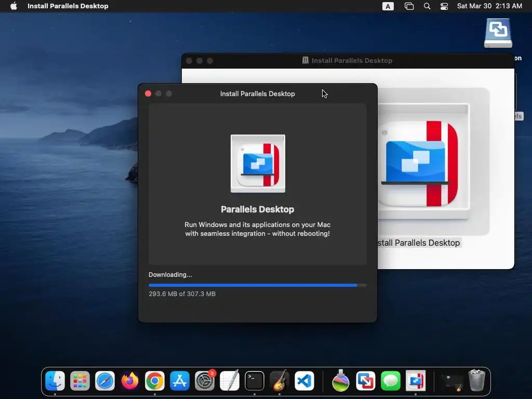The width and height of the screenshot is (532, 399).
Task: Click the Parallels Desktop heading text
Action: click(258, 209)
